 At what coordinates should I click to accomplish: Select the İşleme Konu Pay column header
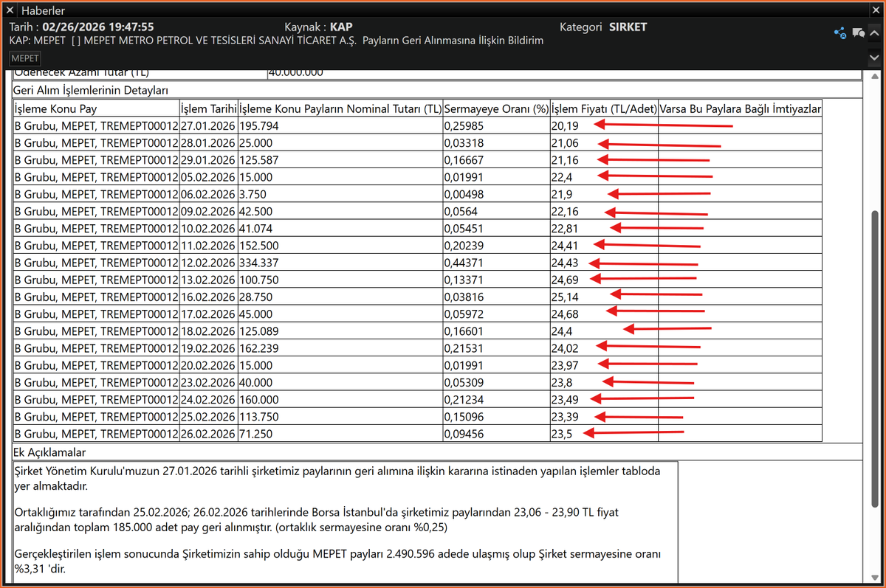(x=96, y=108)
